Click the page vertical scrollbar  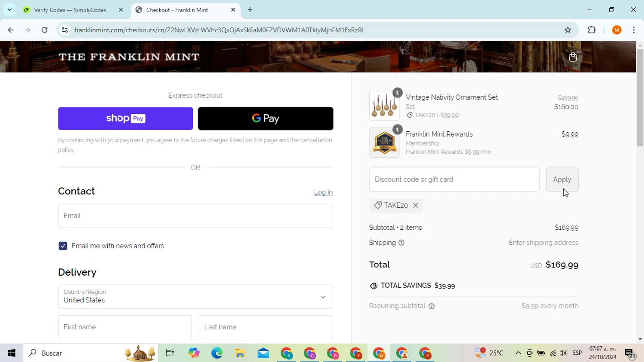(x=640, y=98)
